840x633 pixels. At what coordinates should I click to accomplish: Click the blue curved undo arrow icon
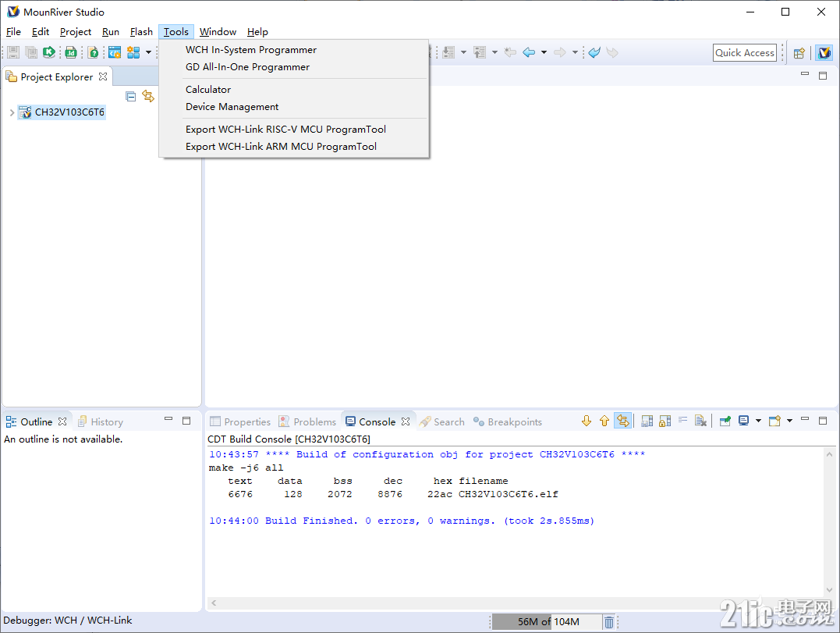click(594, 52)
